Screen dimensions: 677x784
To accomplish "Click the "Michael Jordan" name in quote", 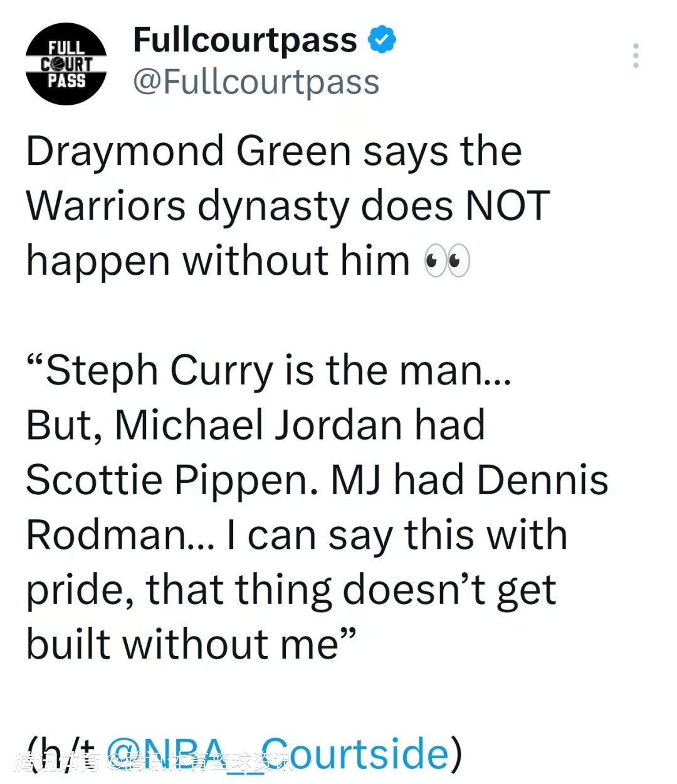I will [x=258, y=425].
